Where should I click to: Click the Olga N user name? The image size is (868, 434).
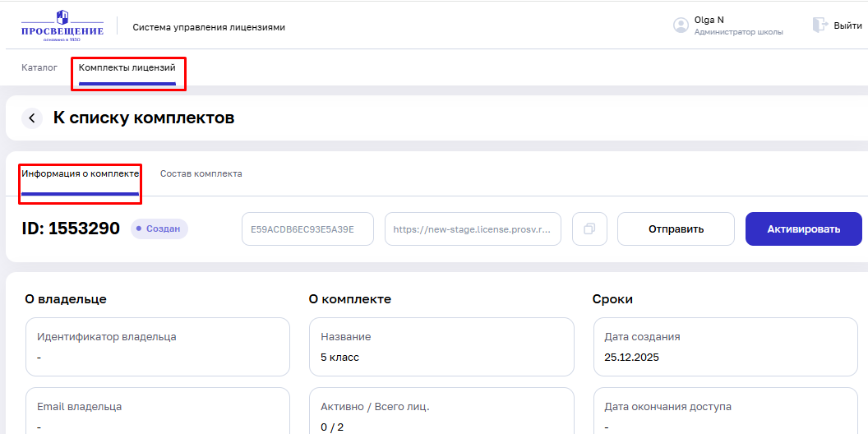click(709, 20)
